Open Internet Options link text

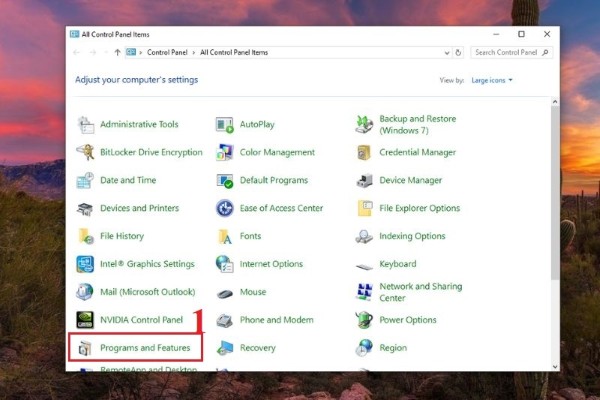[x=271, y=264]
